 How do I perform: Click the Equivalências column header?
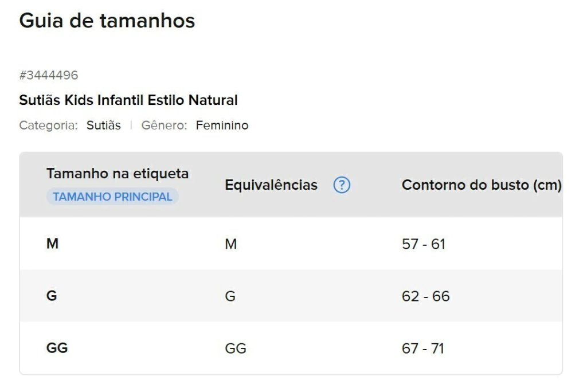coord(271,185)
